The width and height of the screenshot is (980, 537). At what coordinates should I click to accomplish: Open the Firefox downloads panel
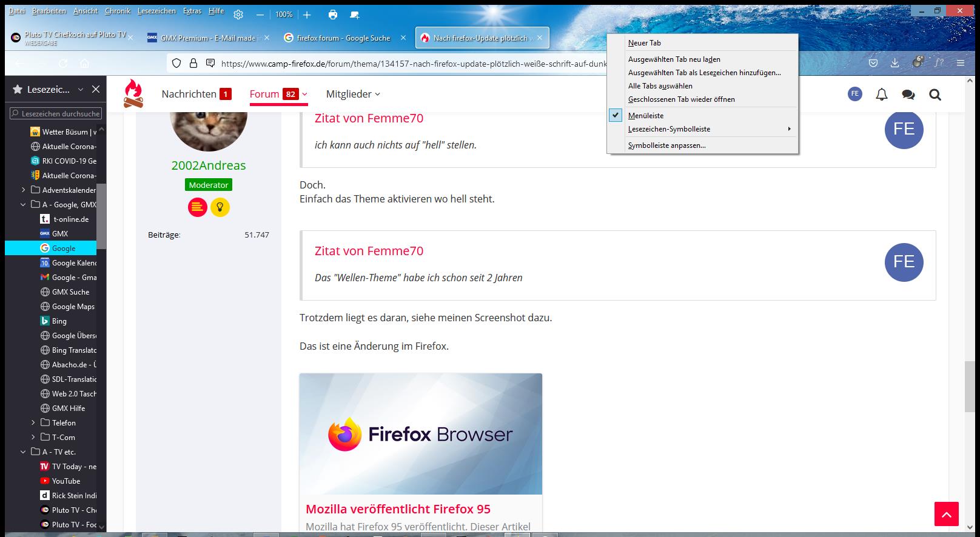coord(894,63)
